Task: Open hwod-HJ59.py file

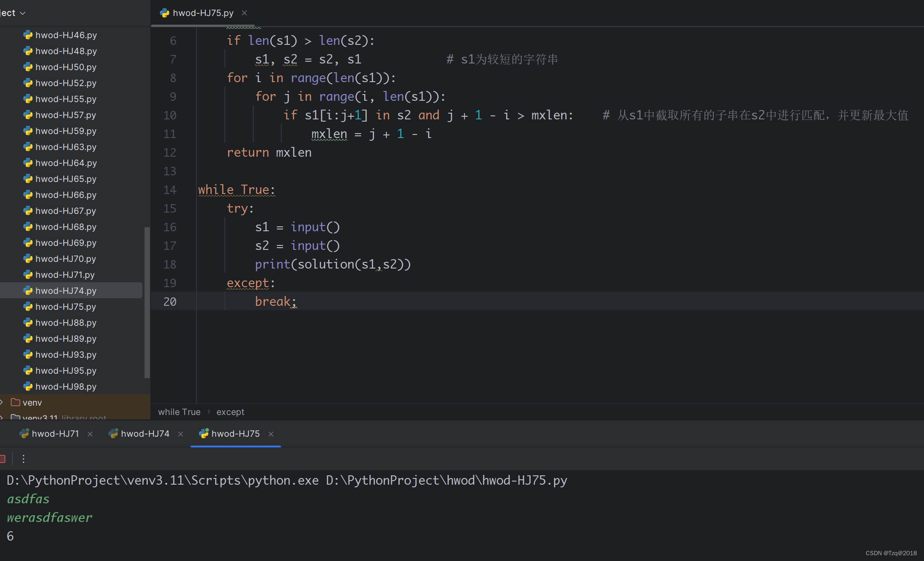Action: pos(66,131)
